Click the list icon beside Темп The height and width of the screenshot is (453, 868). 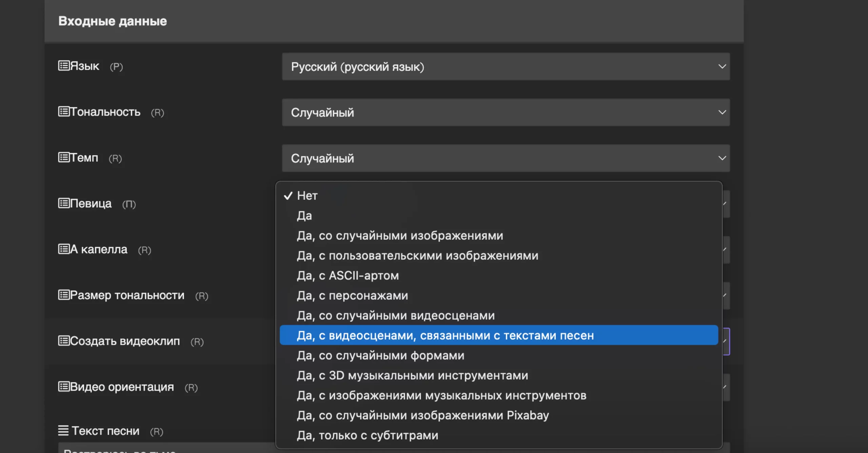64,157
